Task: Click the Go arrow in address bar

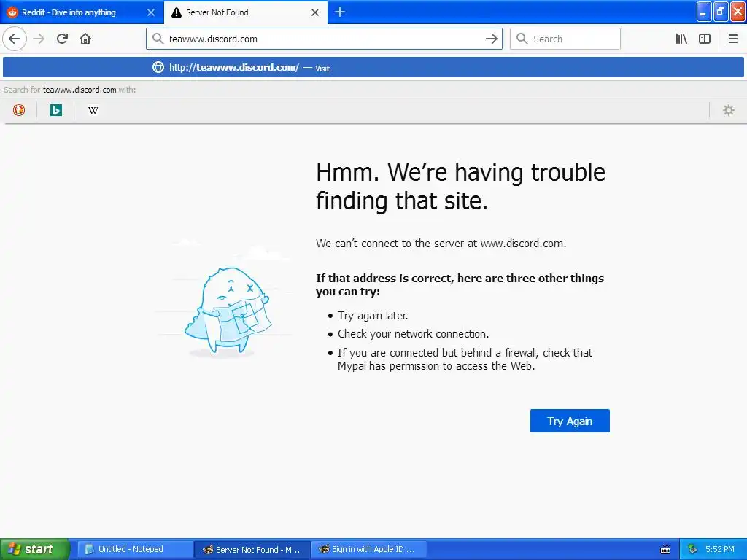Action: tap(491, 39)
